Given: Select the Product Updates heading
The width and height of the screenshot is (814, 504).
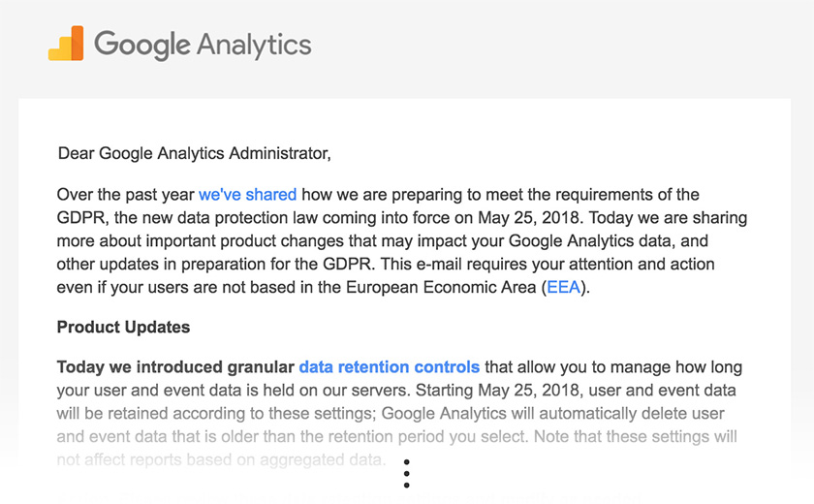Looking at the screenshot, I should click(x=124, y=327).
